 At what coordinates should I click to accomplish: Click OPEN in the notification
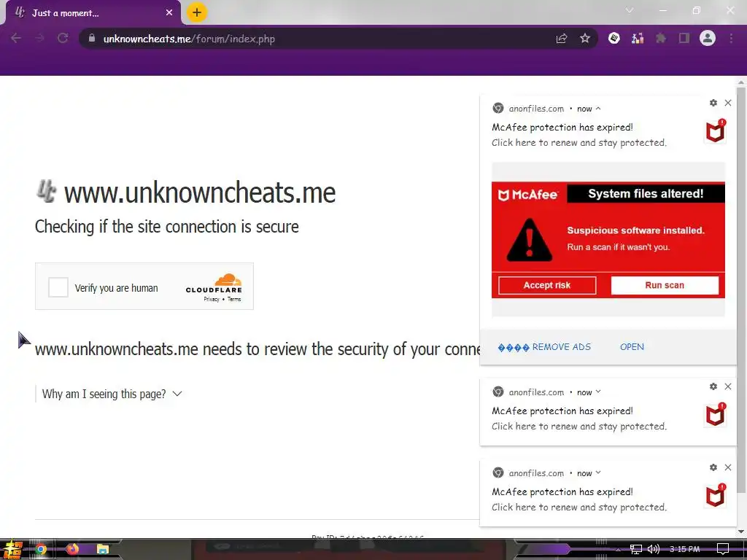point(632,347)
